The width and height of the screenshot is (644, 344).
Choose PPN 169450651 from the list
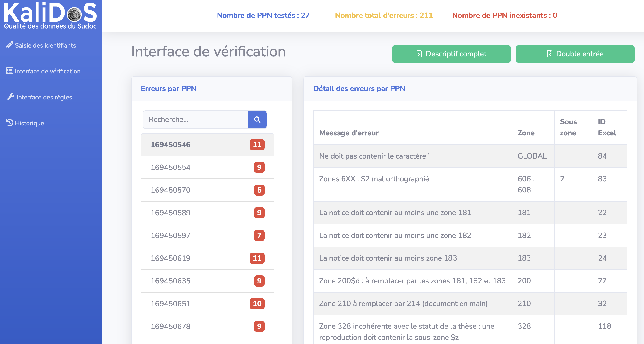click(x=170, y=303)
